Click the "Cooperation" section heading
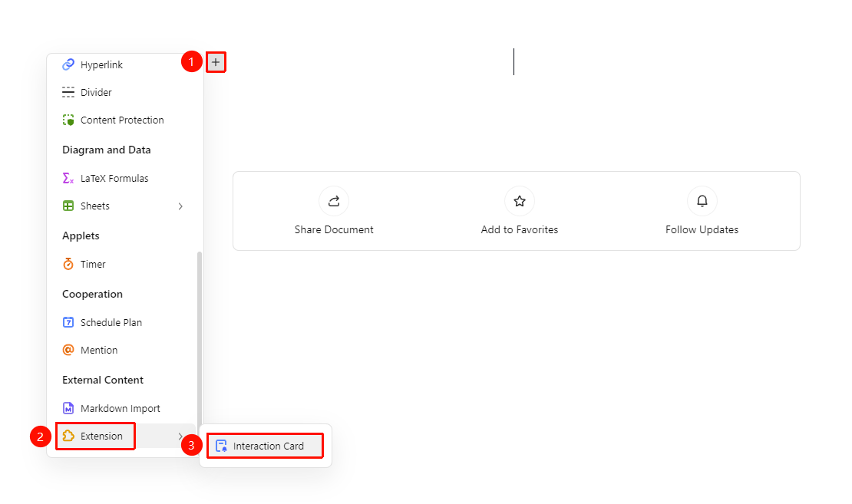Image resolution: width=852 pixels, height=504 pixels. 92,294
